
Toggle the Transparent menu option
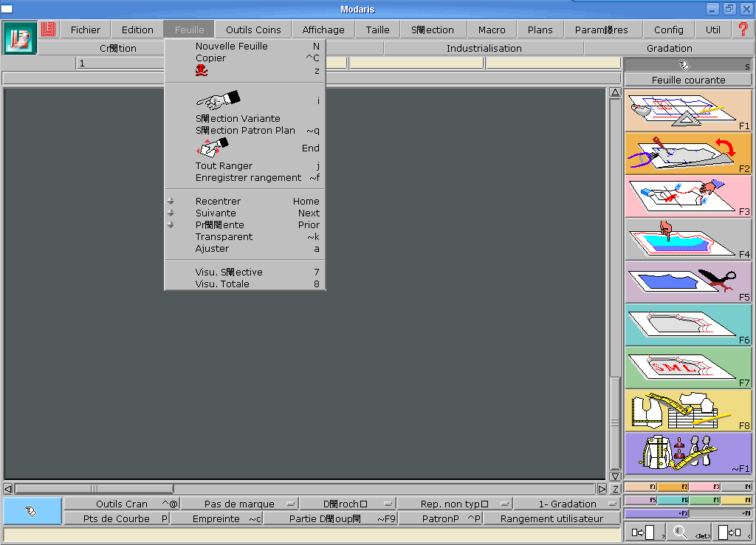[x=245, y=237]
